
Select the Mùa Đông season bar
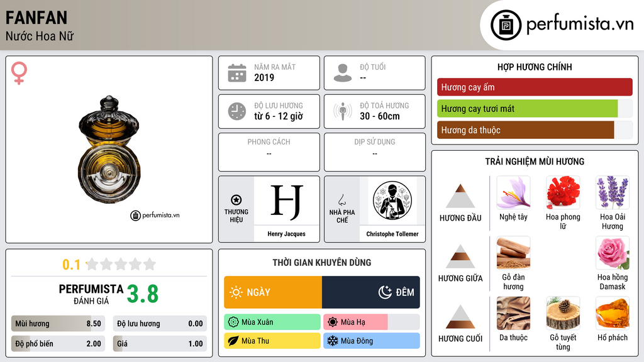pyautogui.click(x=372, y=341)
